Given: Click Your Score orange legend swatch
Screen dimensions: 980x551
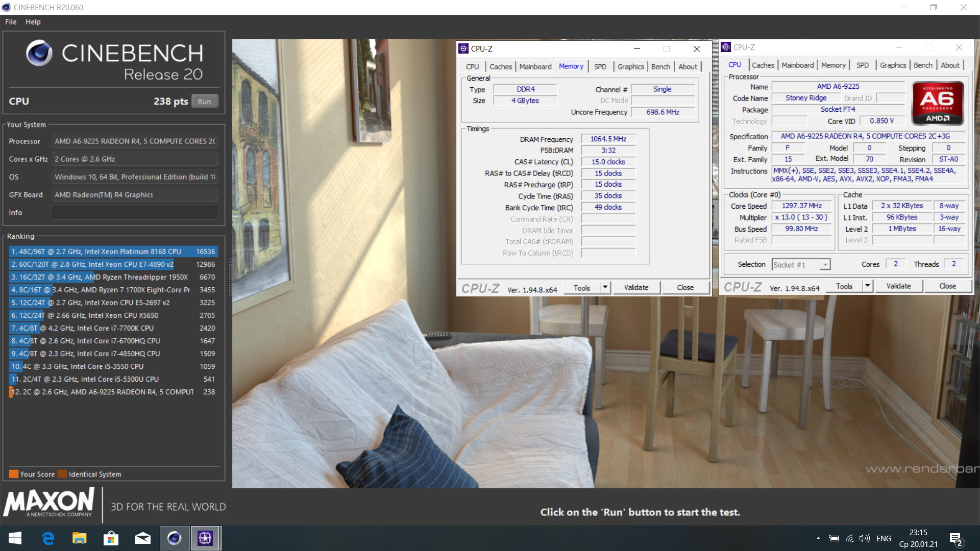Looking at the screenshot, I should 14,474.
